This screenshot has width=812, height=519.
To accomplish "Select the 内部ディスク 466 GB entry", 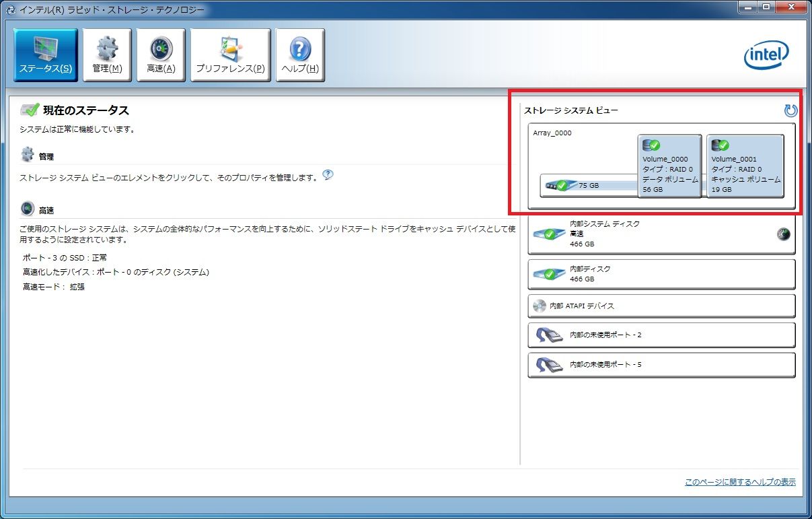I will (661, 273).
